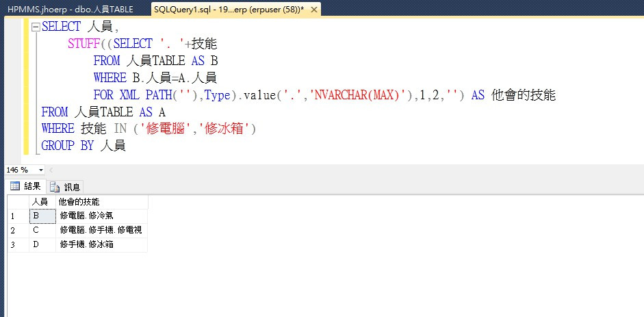Open the 結果 results tab
Screen dimensions: 644x317
coord(25,186)
